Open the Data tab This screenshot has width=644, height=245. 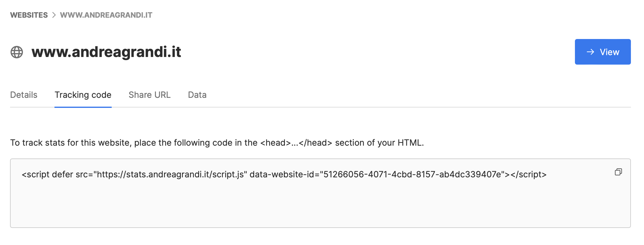197,95
